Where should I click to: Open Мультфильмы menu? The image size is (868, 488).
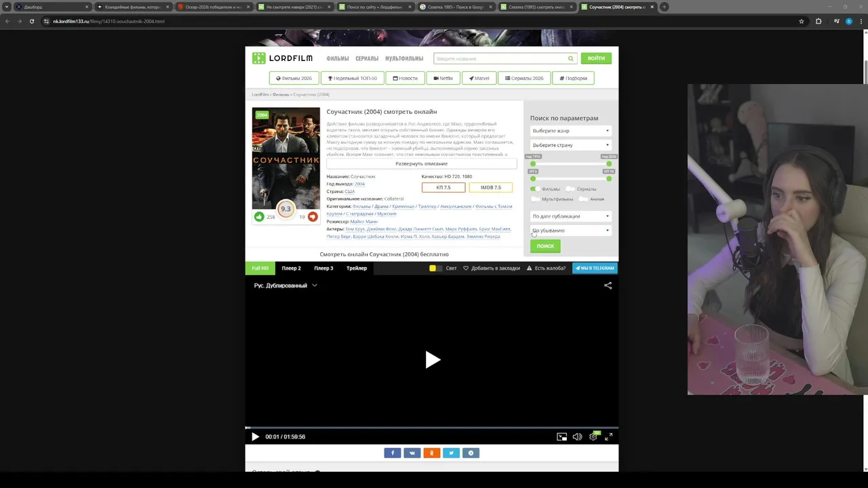point(404,58)
